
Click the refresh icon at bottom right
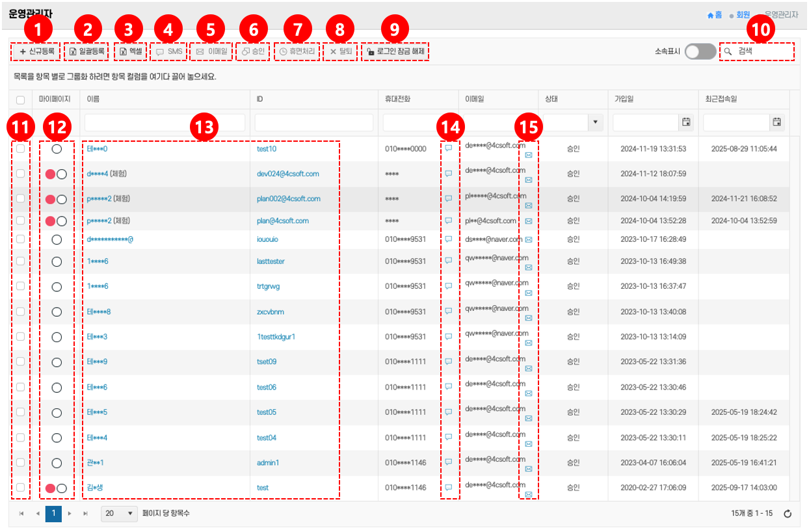[788, 514]
